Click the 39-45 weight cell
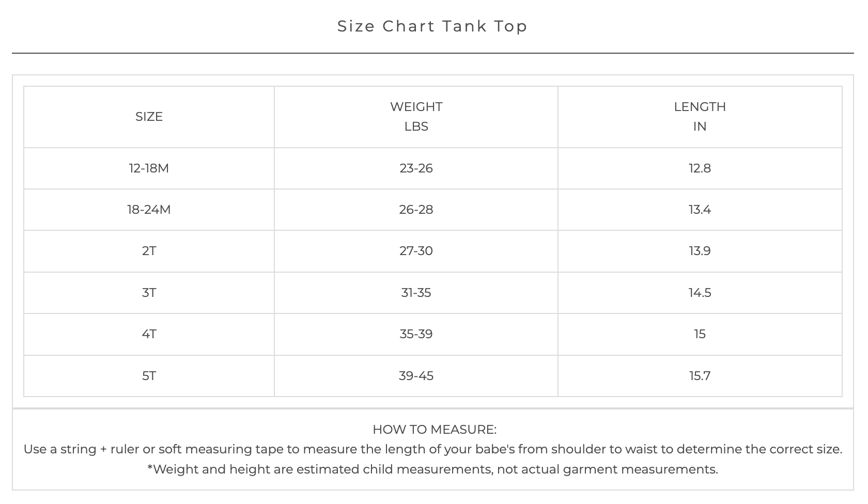This screenshot has height=504, width=868. point(416,376)
